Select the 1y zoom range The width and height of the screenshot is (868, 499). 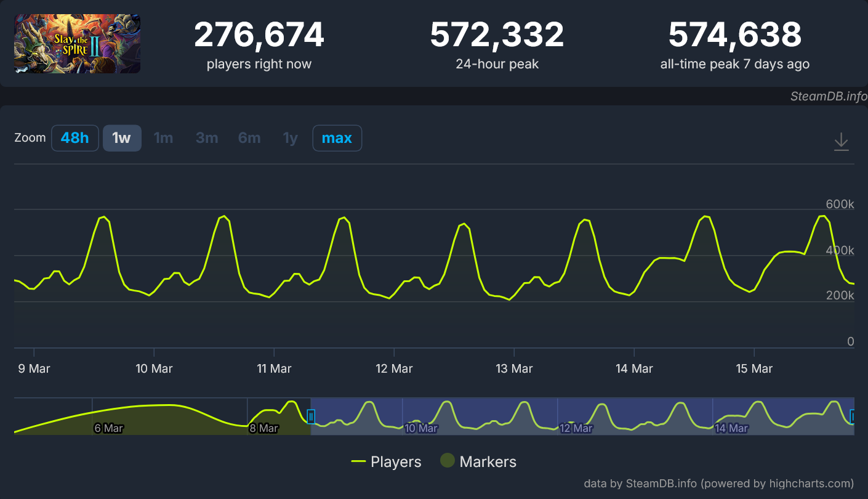pos(291,138)
